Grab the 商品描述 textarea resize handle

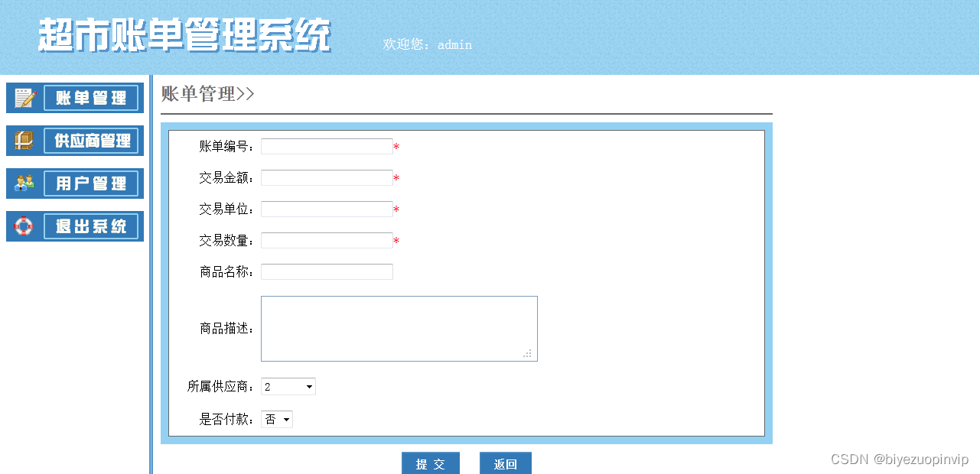pos(528,353)
